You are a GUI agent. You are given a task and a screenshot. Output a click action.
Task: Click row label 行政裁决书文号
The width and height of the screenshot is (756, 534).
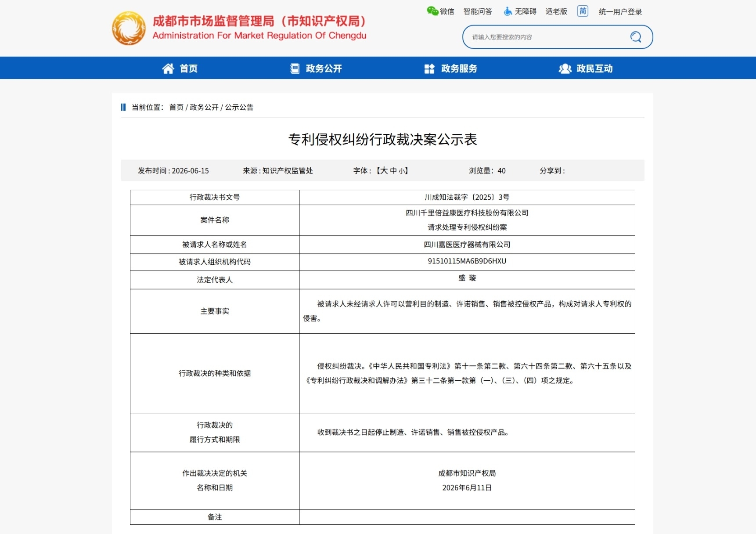(x=215, y=197)
